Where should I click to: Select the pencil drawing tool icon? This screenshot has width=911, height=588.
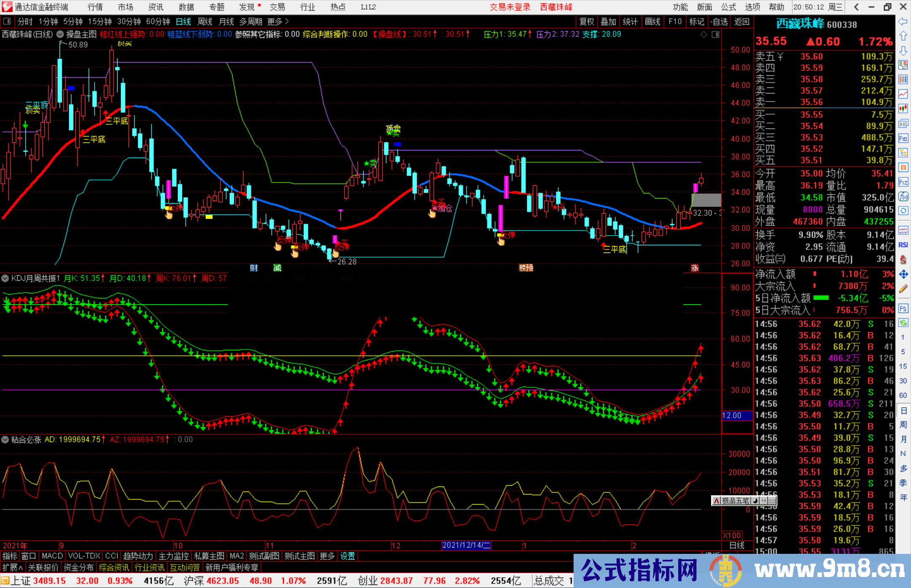(903, 289)
